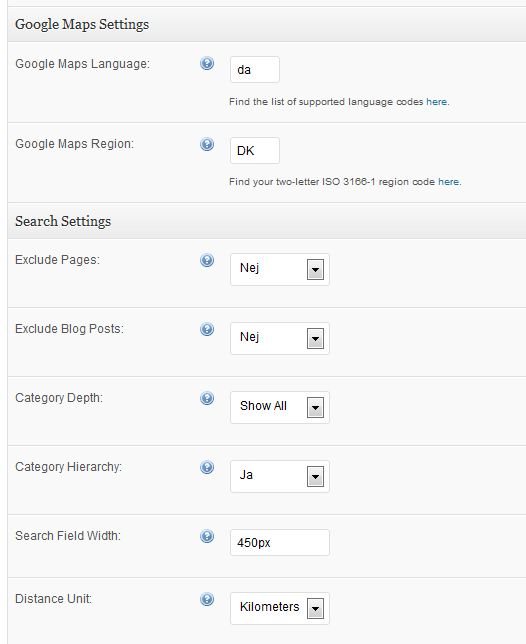
Task: Open the Exclude Blog Posts dropdown
Action: 280,338
